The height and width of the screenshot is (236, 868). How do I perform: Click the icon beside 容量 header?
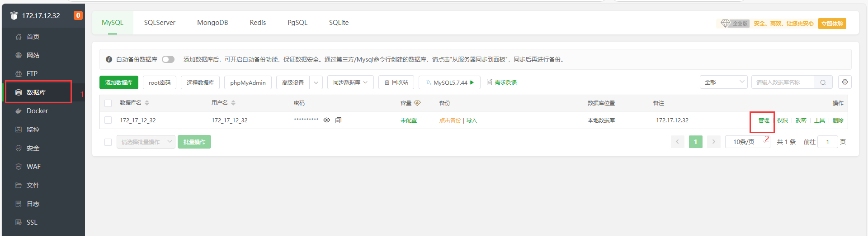pyautogui.click(x=417, y=103)
